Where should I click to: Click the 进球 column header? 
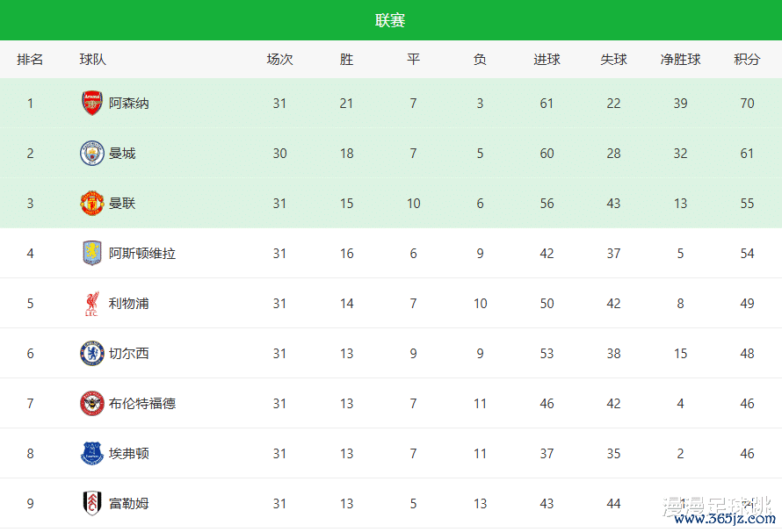pyautogui.click(x=547, y=60)
